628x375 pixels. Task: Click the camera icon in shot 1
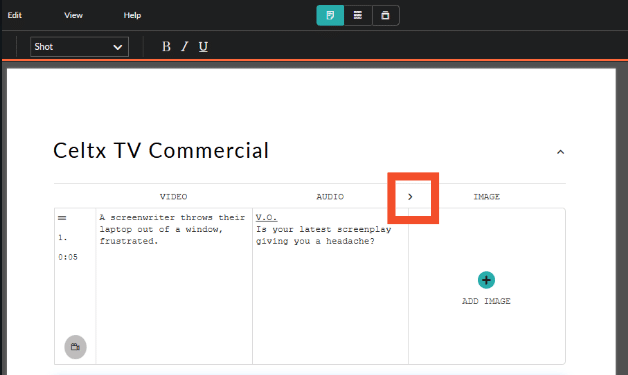click(x=75, y=347)
